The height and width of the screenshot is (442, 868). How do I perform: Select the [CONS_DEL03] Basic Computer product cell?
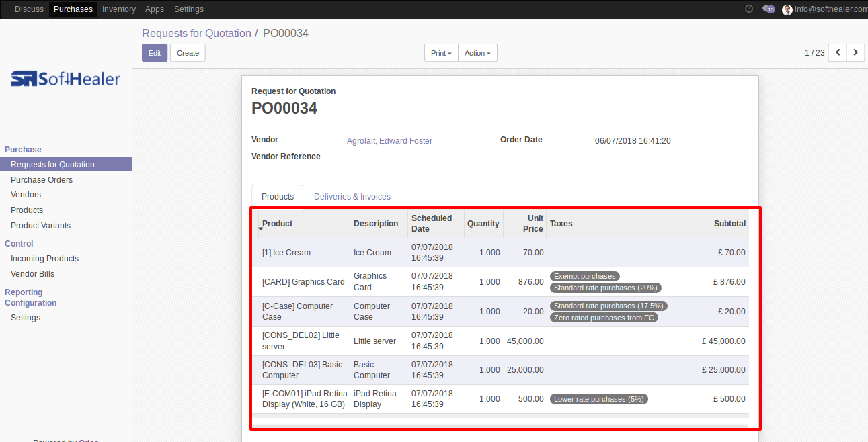[x=303, y=370]
